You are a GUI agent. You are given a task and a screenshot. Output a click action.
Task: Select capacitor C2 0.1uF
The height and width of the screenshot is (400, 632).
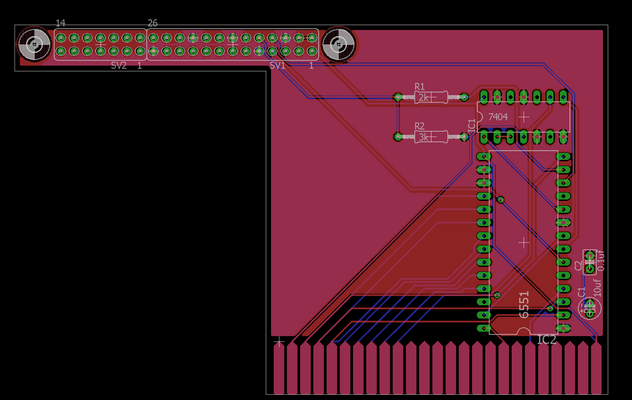coord(590,263)
